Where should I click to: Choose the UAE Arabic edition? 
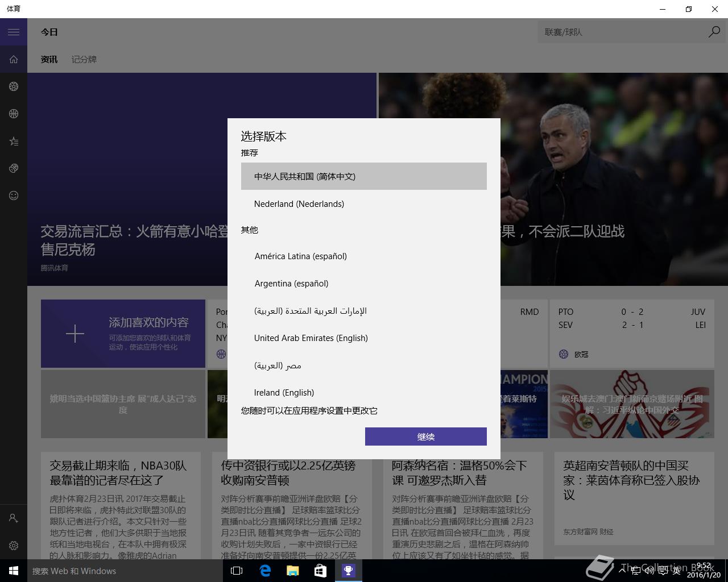point(364,310)
